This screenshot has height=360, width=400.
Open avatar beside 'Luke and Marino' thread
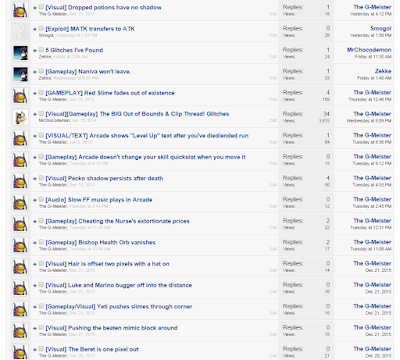point(20,288)
